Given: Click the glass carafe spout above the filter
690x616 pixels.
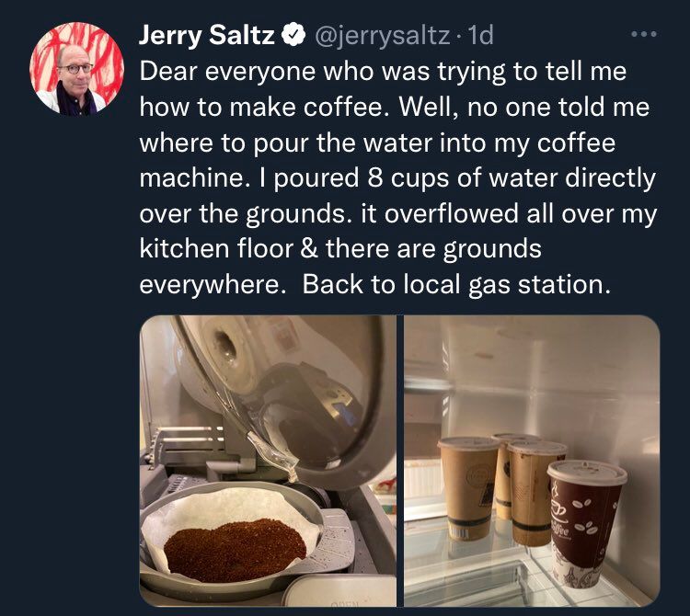Looking at the screenshot, I should pyautogui.click(x=275, y=455).
